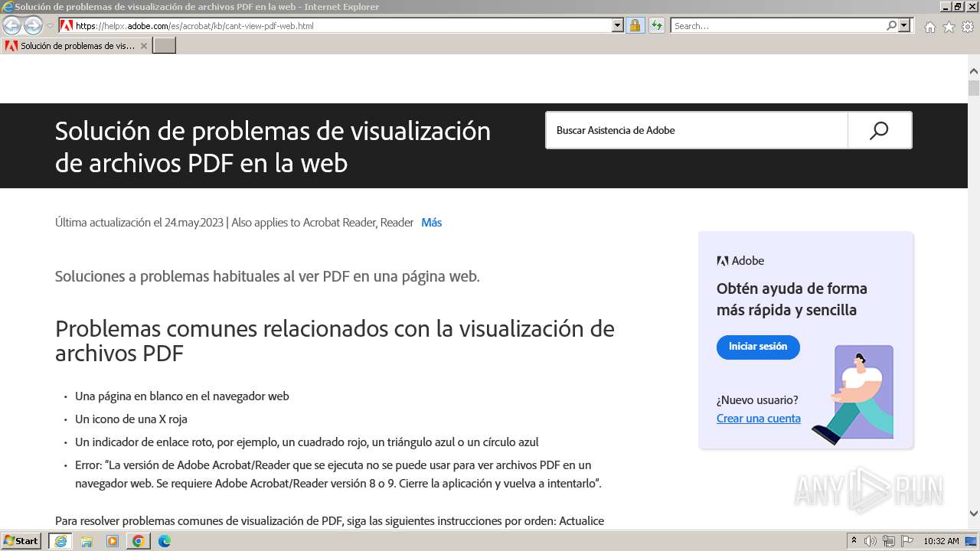Click the '¿Nuevo usuario?' text

[757, 400]
